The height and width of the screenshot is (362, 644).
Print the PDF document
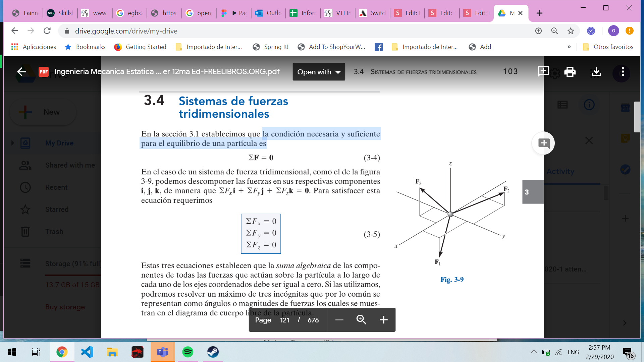[570, 72]
